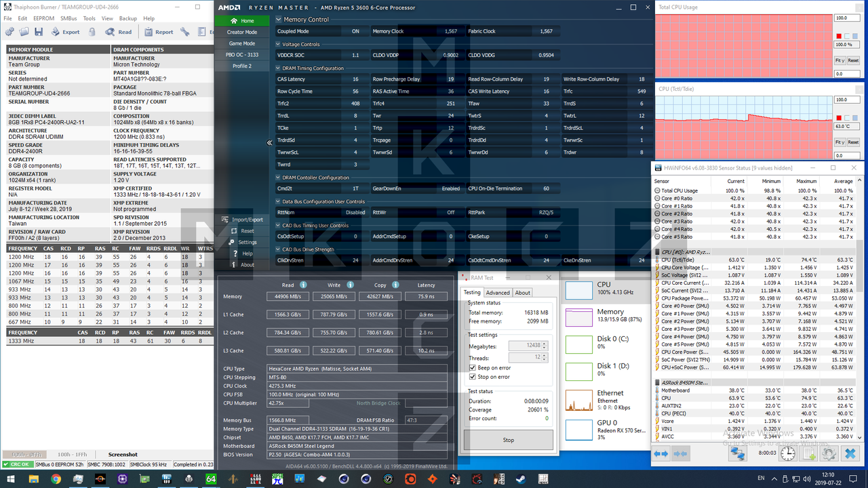Click the Stop button in RAM Test
The image size is (868, 488).
coord(509,440)
